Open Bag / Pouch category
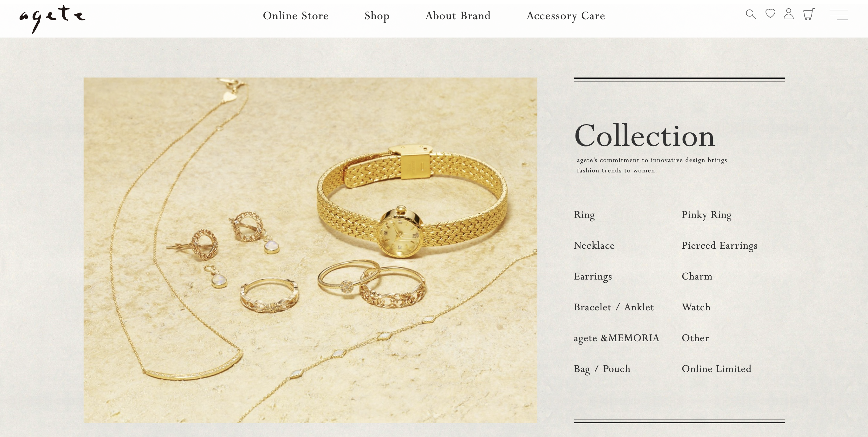868x437 pixels. (x=602, y=369)
